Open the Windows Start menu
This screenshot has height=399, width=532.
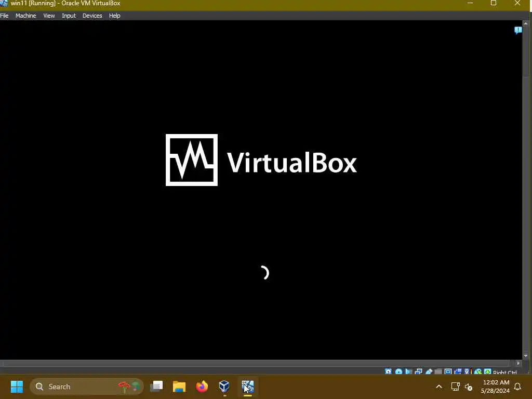coord(17,387)
